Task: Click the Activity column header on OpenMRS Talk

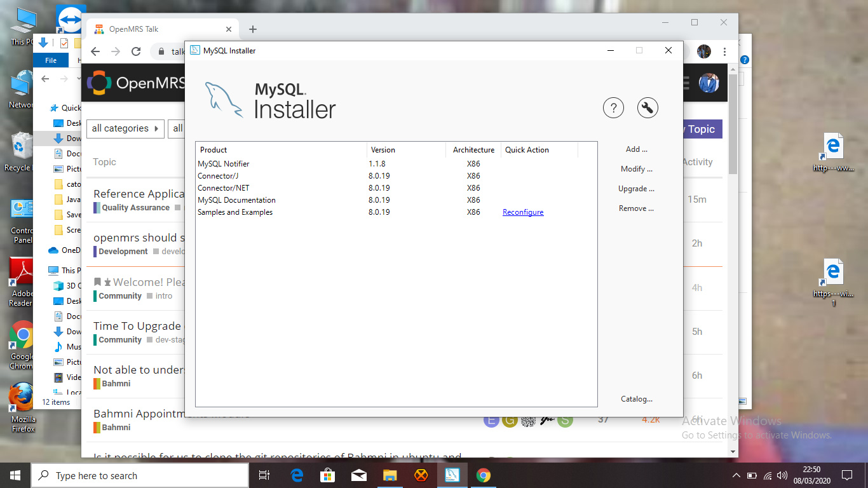Action: (x=698, y=162)
